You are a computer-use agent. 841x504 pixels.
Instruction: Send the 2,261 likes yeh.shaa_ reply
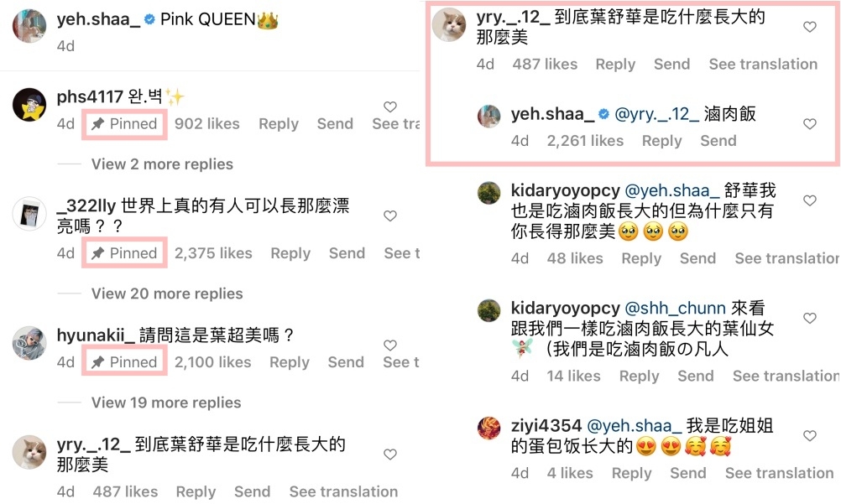click(718, 141)
